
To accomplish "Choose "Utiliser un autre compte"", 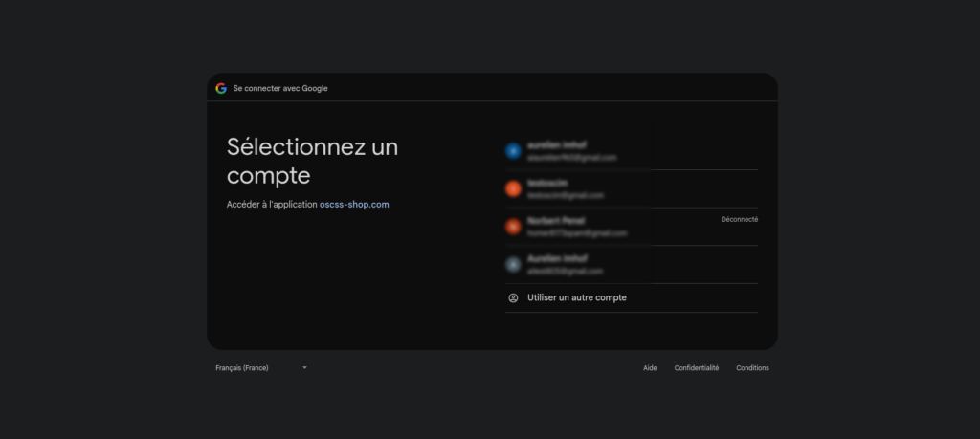I will click(x=577, y=297).
